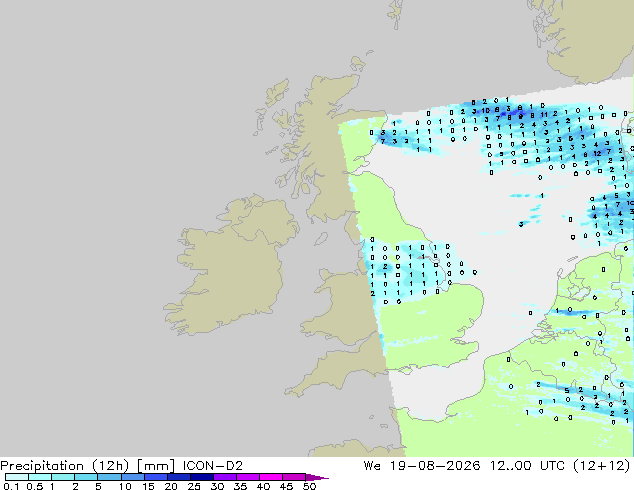Click the ICON-D2 model label
Screen dimensions: 634x490
coord(213,466)
